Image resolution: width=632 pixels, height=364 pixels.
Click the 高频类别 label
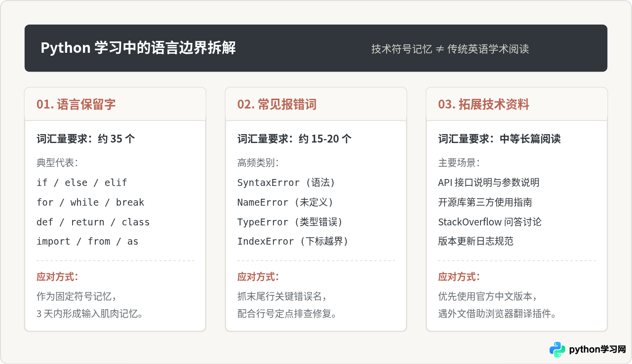coord(258,163)
